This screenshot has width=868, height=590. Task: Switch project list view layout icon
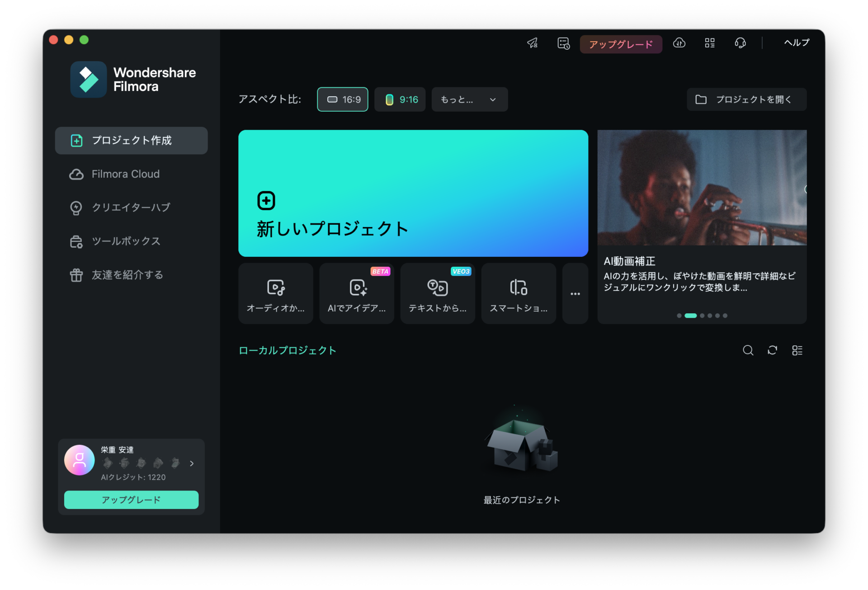click(797, 350)
